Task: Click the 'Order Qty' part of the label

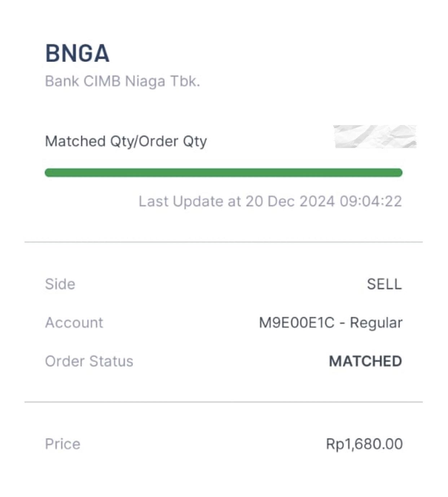Action: pos(172,141)
